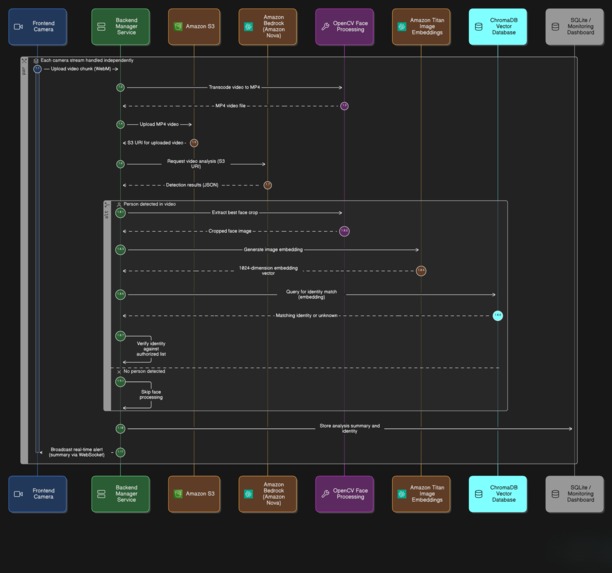This screenshot has height=573, width=612.
Task: Select the '1024-dimension embedding vector' label
Action: (268, 271)
